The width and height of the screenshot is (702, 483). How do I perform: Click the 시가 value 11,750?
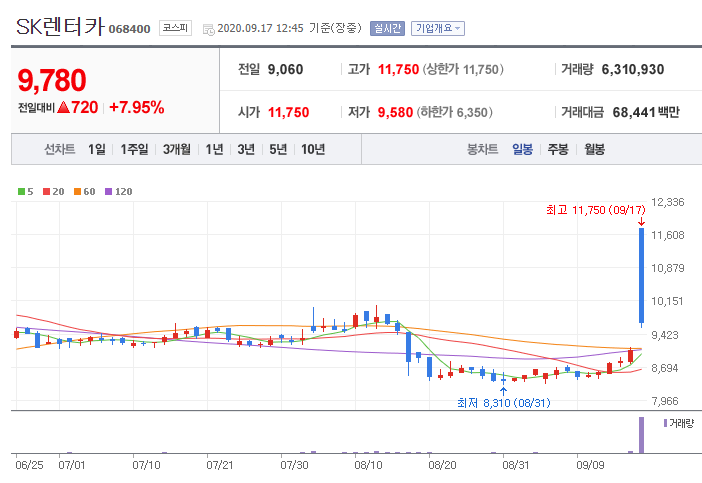pyautogui.click(x=288, y=112)
